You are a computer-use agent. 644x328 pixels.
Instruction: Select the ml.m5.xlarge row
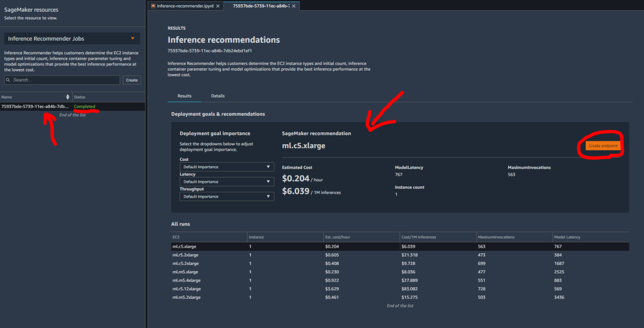point(400,272)
